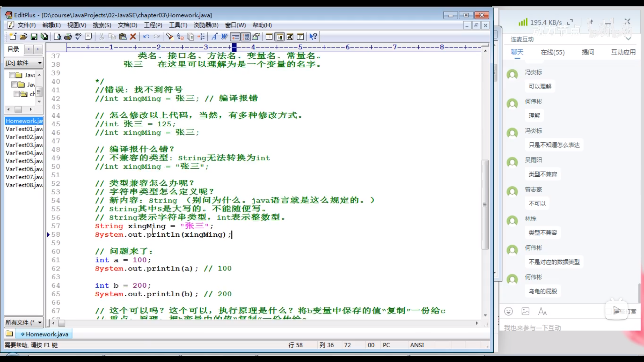Click the Save file toolbar icon

(x=34, y=37)
